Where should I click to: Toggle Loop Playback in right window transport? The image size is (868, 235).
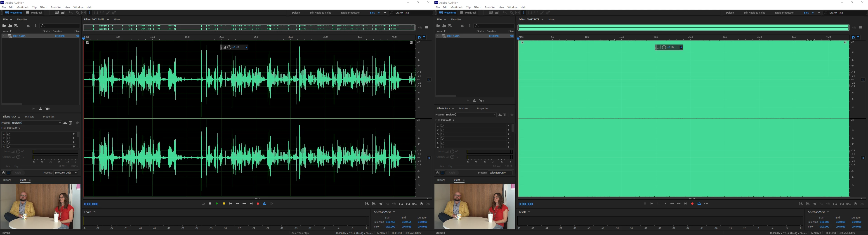click(x=699, y=204)
